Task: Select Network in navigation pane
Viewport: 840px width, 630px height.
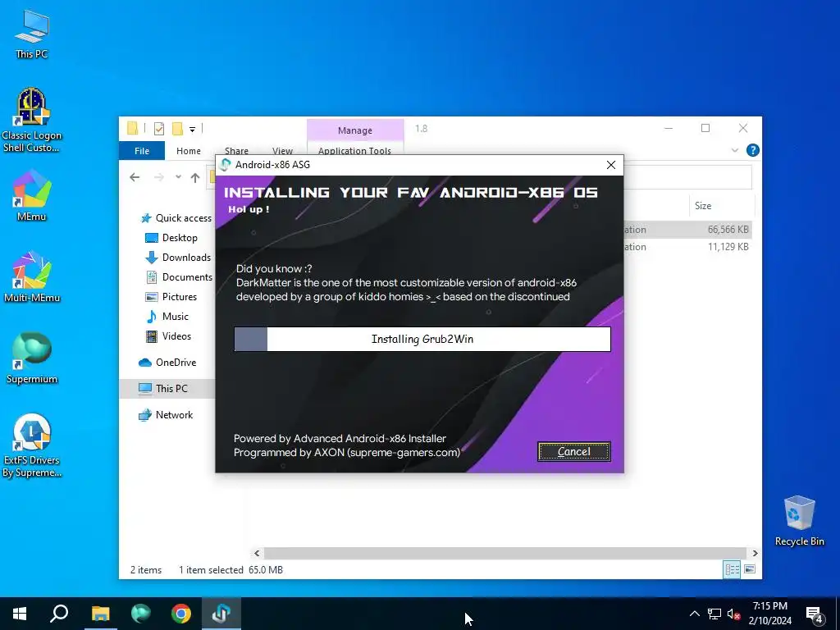Action: (x=166, y=415)
